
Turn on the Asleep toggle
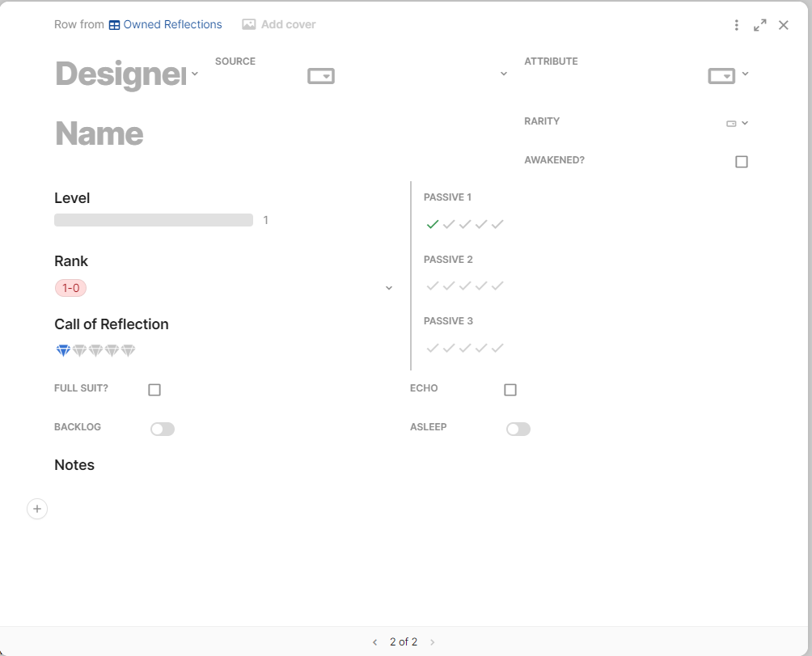tap(518, 429)
